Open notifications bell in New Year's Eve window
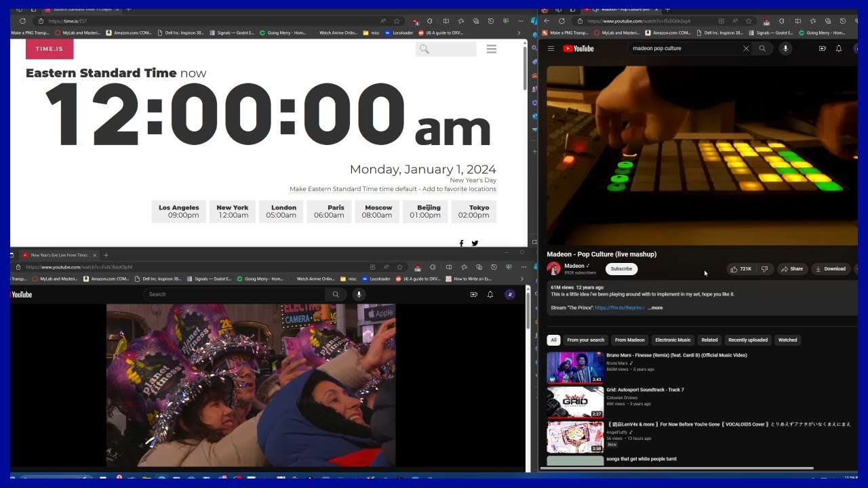This screenshot has height=488, width=868. click(490, 295)
